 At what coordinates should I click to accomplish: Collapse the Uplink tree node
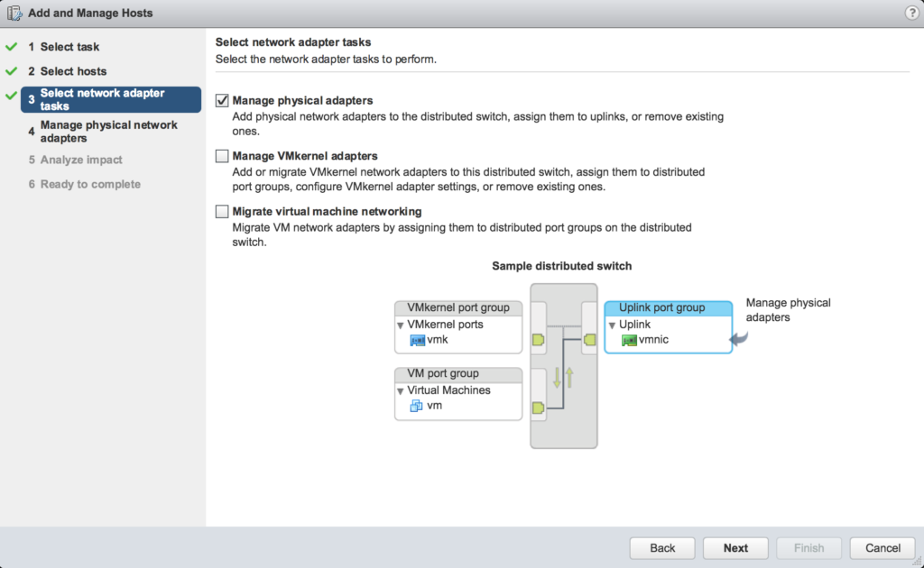612,325
